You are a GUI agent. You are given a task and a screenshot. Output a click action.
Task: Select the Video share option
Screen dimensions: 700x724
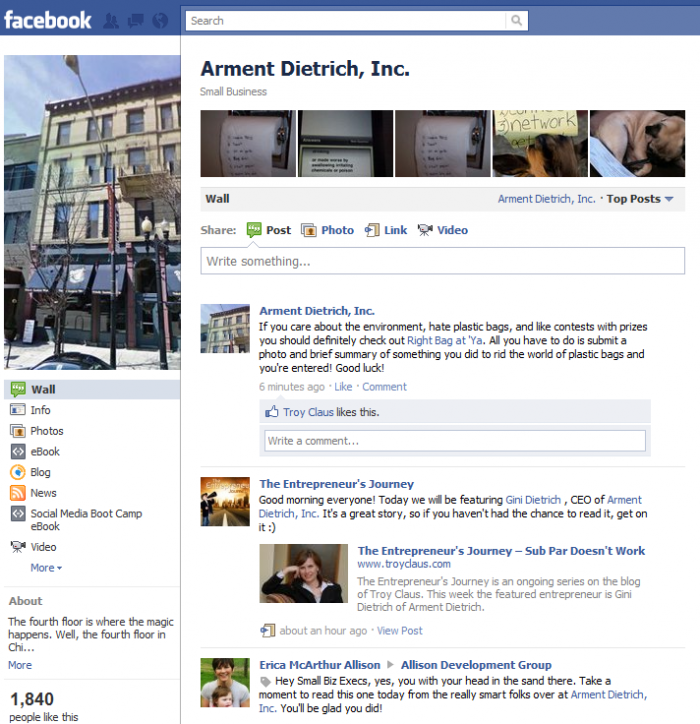click(442, 230)
